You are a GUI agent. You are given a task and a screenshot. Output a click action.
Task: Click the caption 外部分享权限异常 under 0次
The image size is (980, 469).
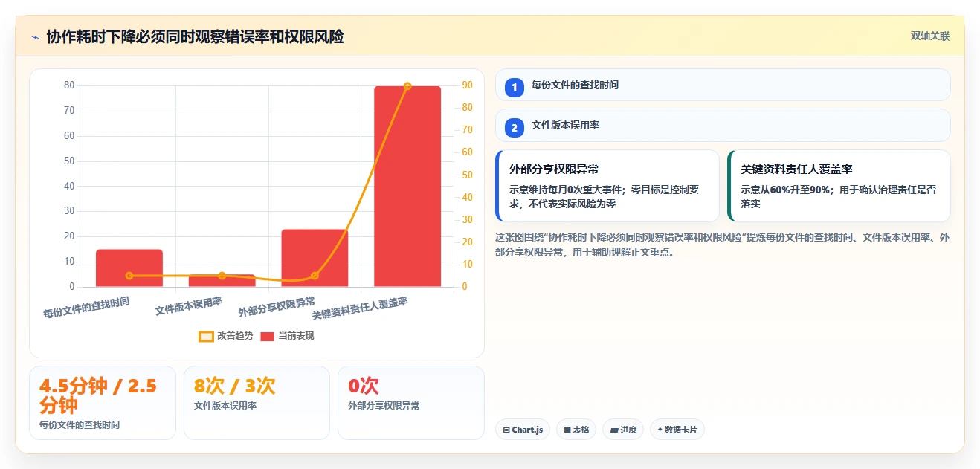coord(384,406)
